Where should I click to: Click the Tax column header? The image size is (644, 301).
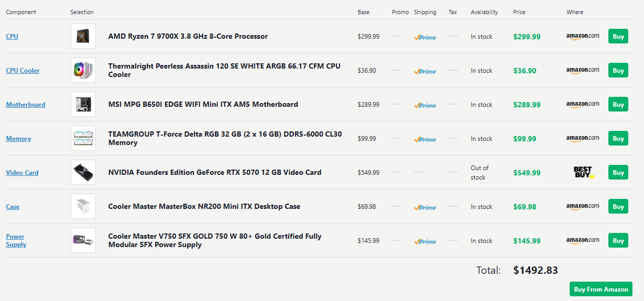(x=453, y=12)
